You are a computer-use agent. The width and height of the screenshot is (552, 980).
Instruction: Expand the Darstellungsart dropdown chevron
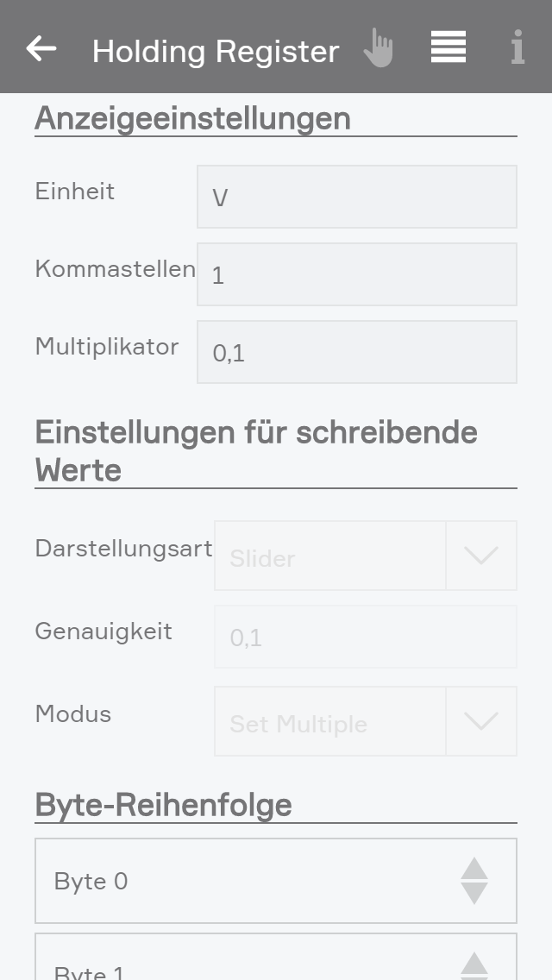[x=481, y=556]
